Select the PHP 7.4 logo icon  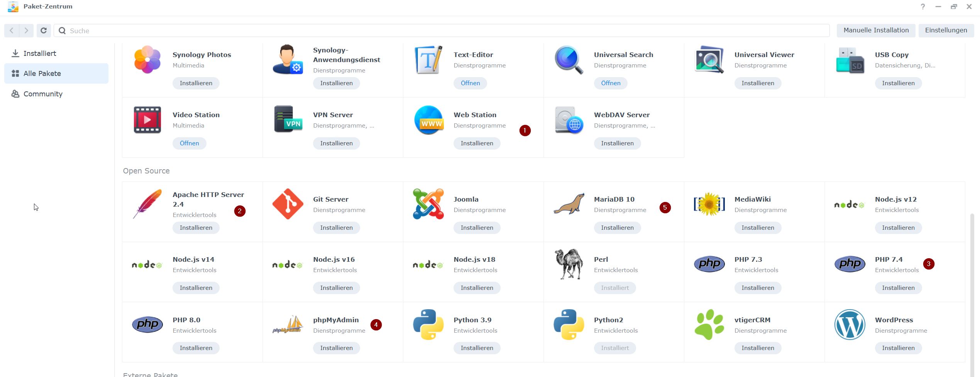(850, 264)
